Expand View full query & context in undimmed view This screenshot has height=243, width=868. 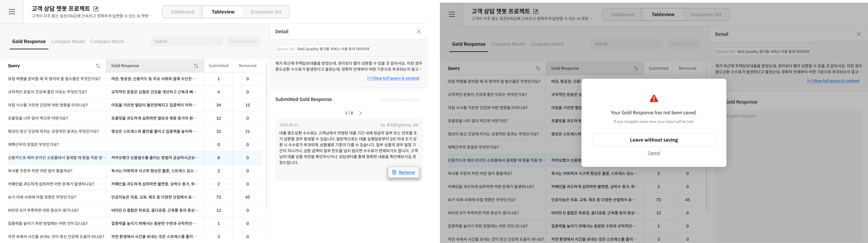(x=393, y=78)
